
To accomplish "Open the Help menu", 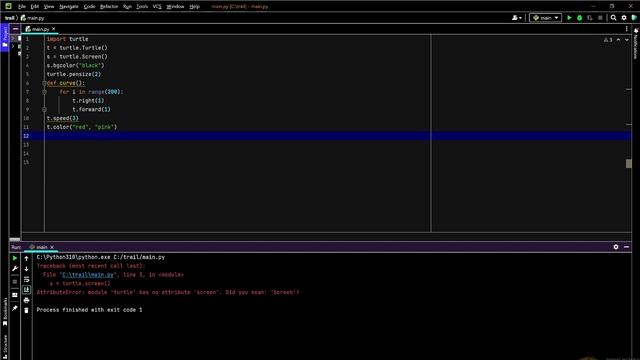I will pyautogui.click(x=195, y=7).
